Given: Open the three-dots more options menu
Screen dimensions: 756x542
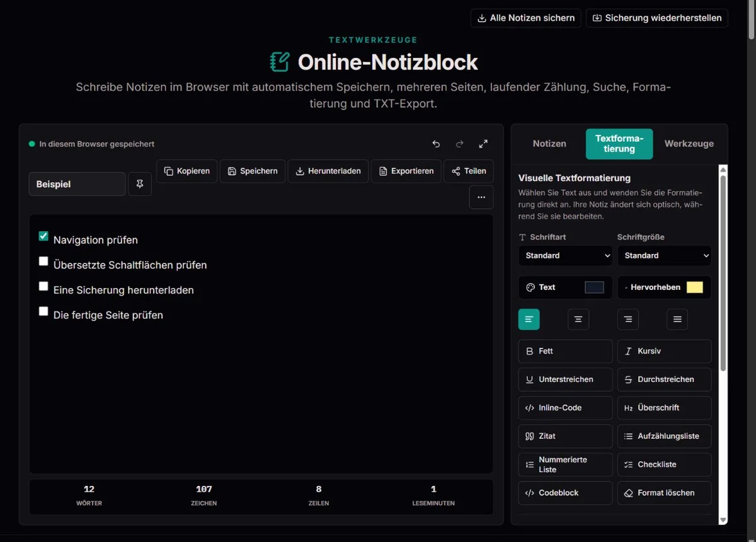Looking at the screenshot, I should pos(481,197).
